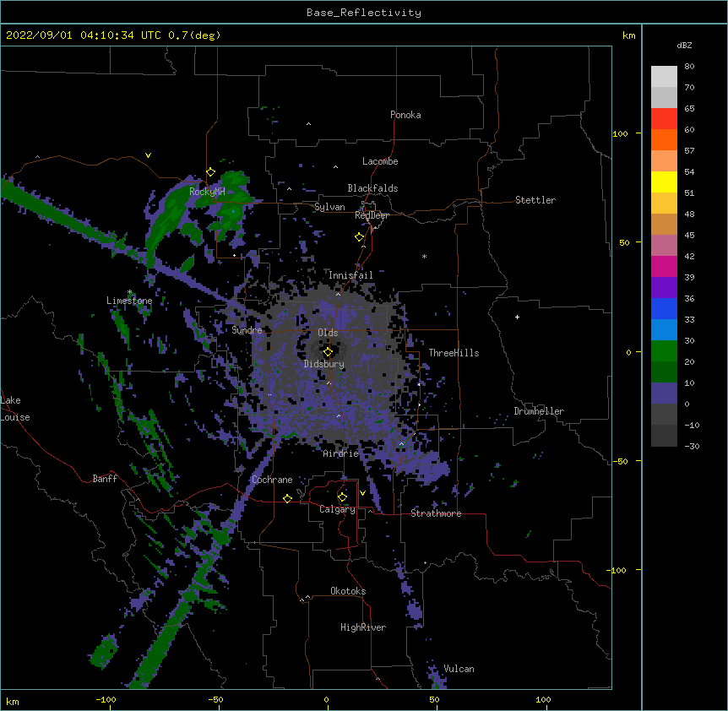Select the bright green swatch in the dBZ legend
The width and height of the screenshot is (728, 711).
tap(664, 351)
